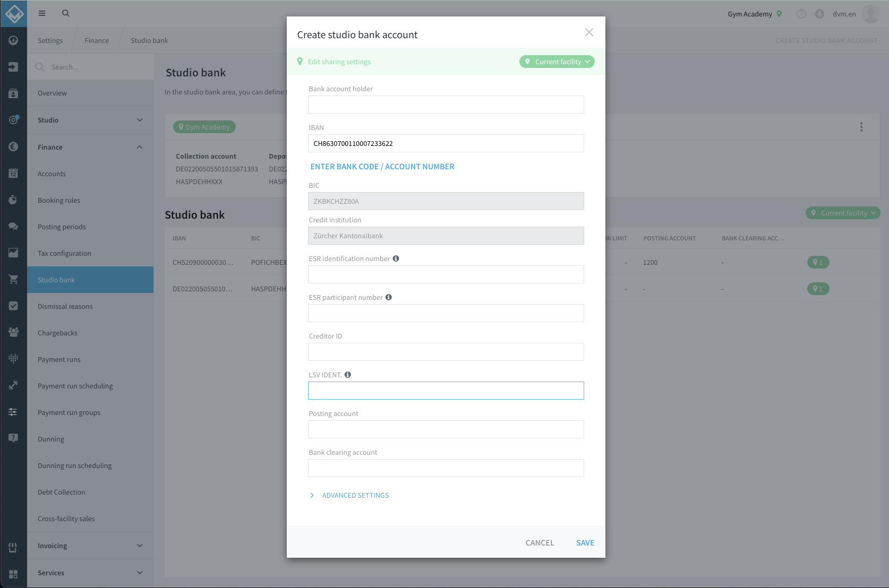The width and height of the screenshot is (889, 588).
Task: Collapse the Finance sidebar section
Action: click(x=90, y=147)
